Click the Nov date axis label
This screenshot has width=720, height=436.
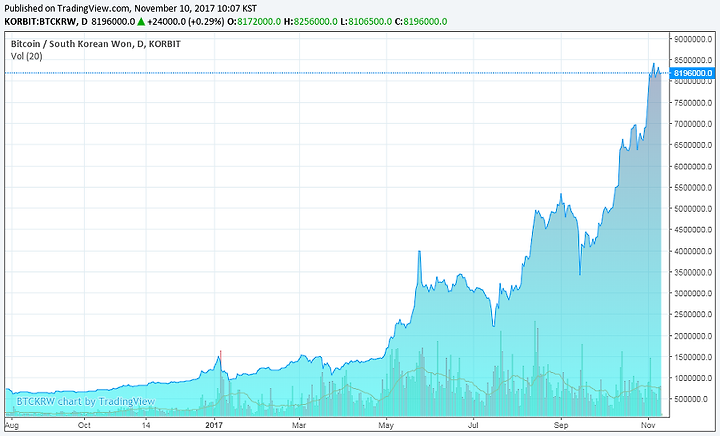click(648, 425)
